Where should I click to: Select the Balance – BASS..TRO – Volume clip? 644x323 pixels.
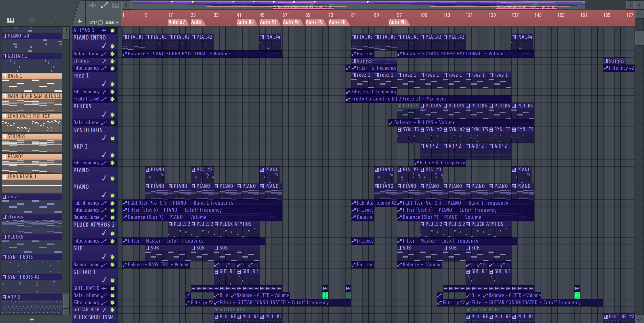156,264
